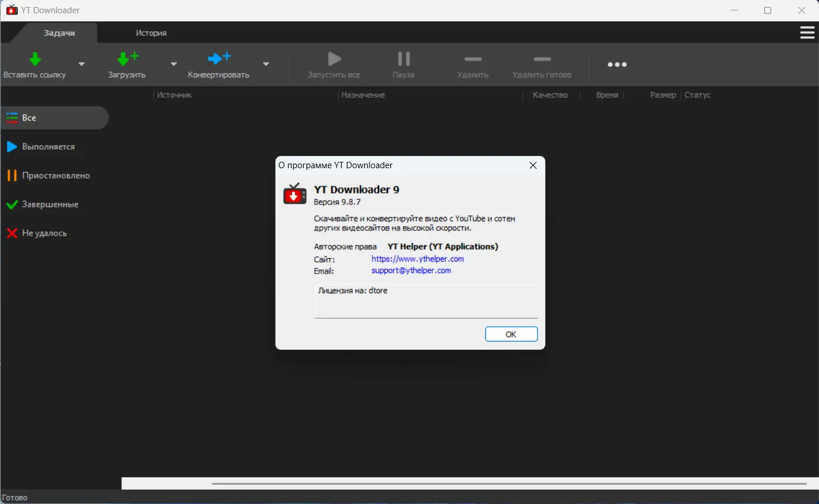Click the Конвертировать blue arrow icon

point(219,58)
